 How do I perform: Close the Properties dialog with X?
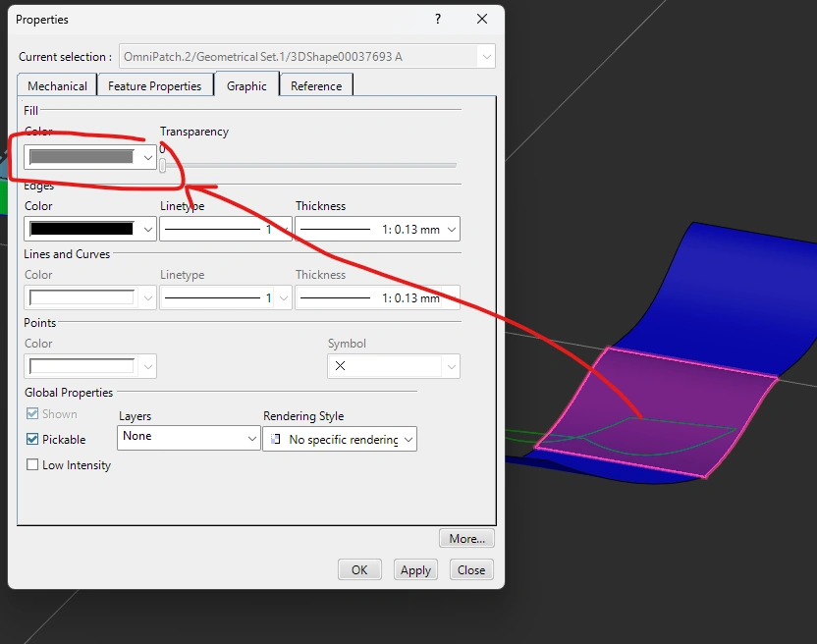click(482, 20)
